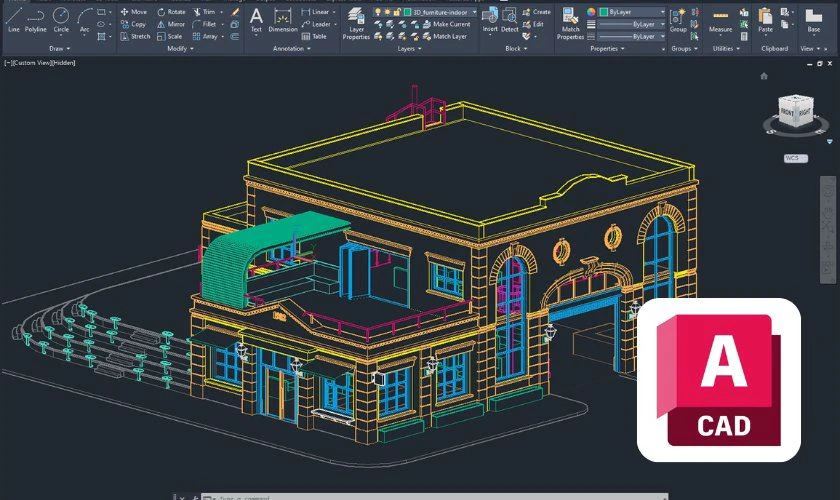Expand the Block panel
The width and height of the screenshot is (840, 500).
516,49
